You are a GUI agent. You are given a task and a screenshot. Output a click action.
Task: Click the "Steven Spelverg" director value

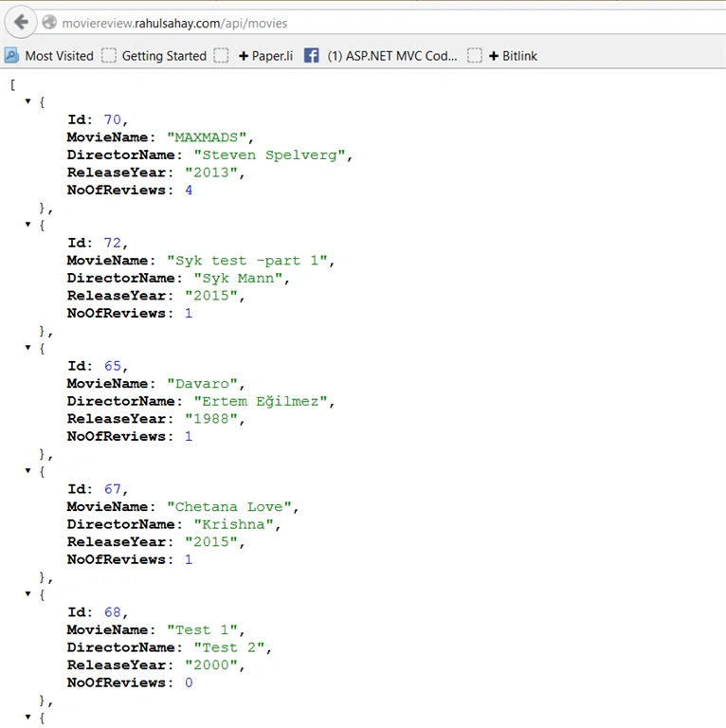point(270,155)
